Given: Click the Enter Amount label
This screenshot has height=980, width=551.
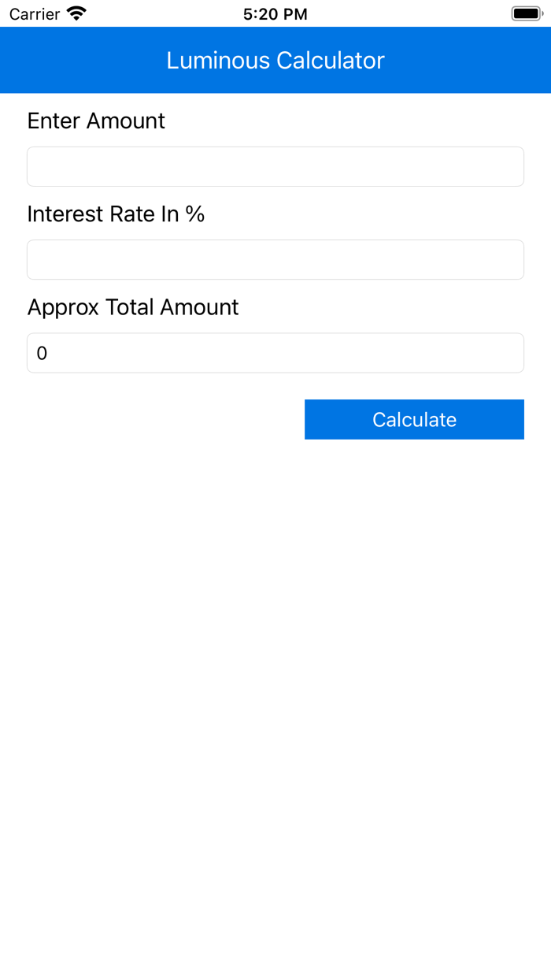Looking at the screenshot, I should (96, 121).
